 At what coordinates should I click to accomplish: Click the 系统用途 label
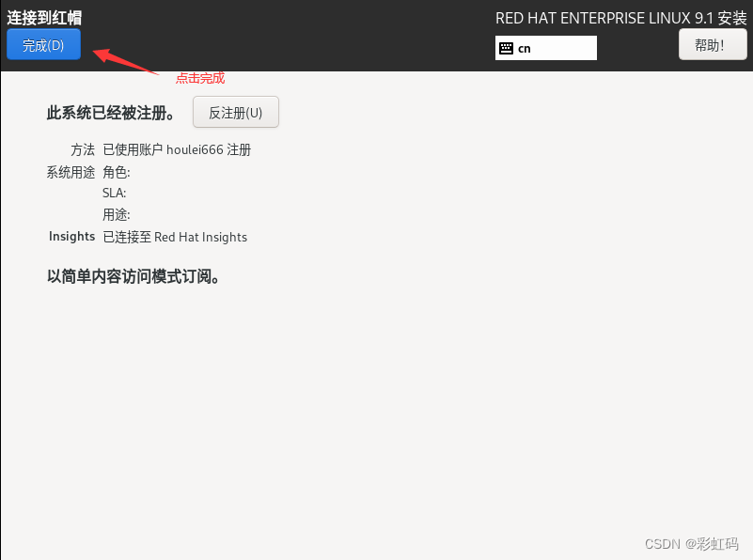click(x=71, y=172)
